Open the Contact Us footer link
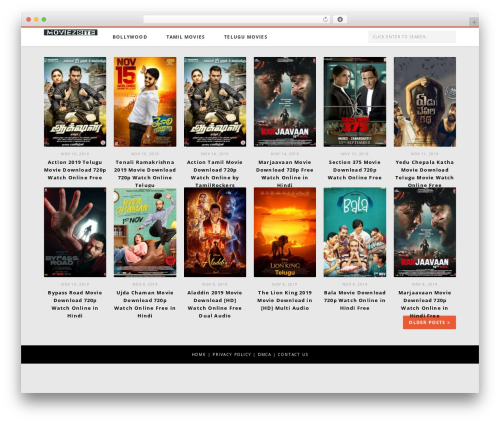500x423 pixels. [x=293, y=354]
